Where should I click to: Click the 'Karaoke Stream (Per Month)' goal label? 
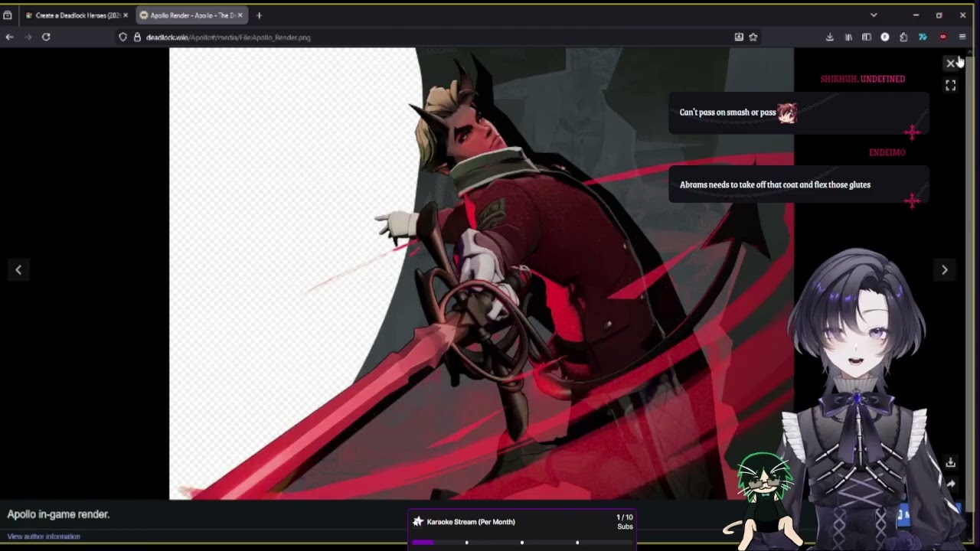click(x=471, y=522)
